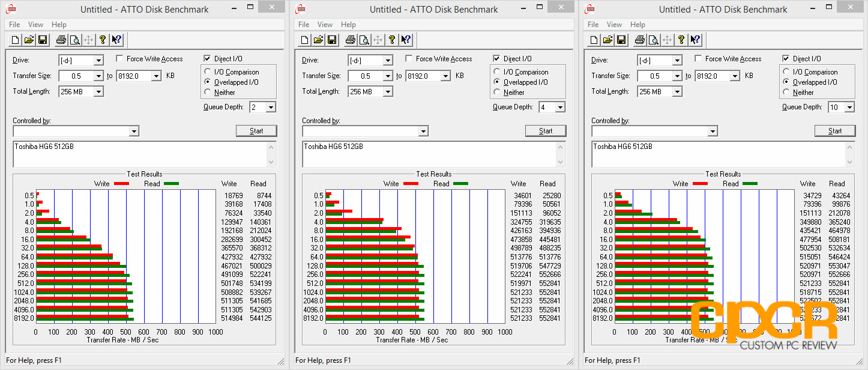This screenshot has width=868, height=370.
Task: Open Print Preview in right ATTO window
Action: coord(653,40)
